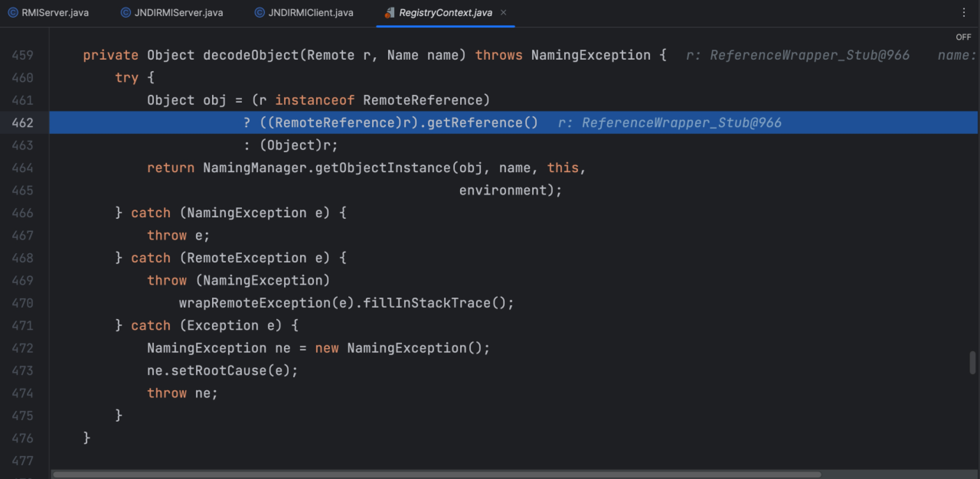Viewport: 980px width, 479px height.
Task: Click line number 476 in the gutter
Action: [x=23, y=438]
